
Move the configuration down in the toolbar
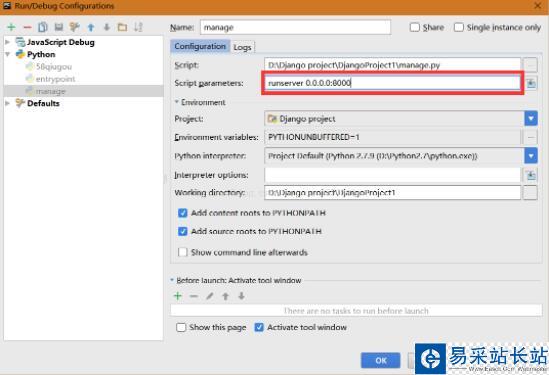click(x=107, y=27)
